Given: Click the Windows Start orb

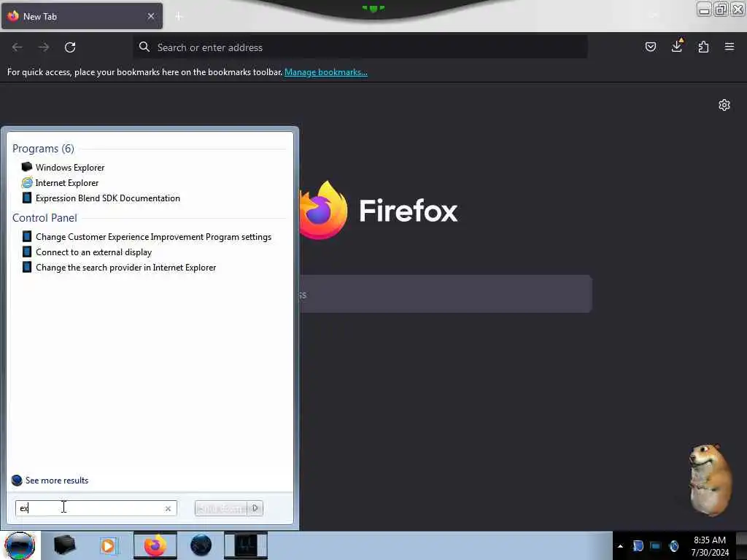Looking at the screenshot, I should point(20,545).
